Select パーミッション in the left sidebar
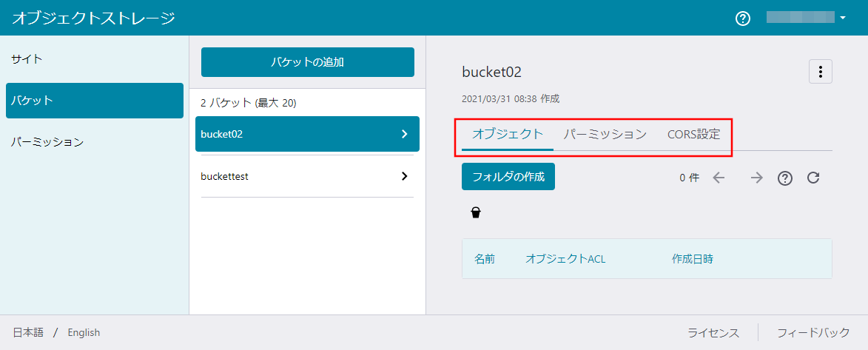868x350 pixels. 47,142
